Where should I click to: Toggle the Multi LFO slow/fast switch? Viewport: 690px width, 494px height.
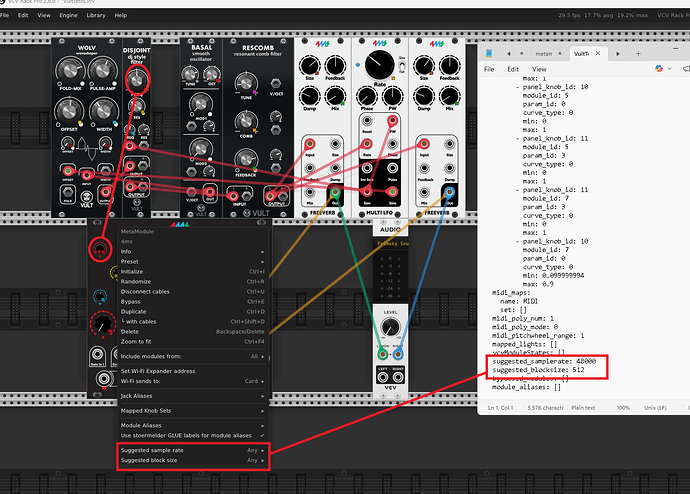[x=402, y=66]
